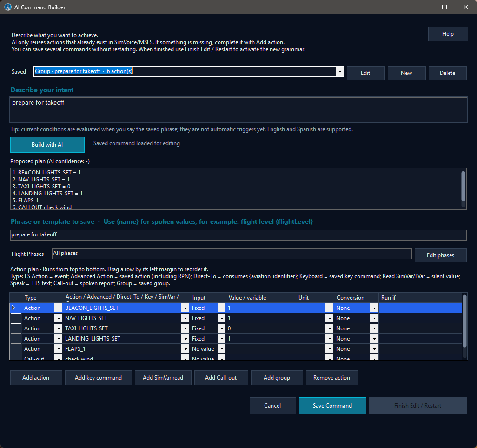Cancel the command editing
The width and height of the screenshot is (477, 448).
coord(272,406)
